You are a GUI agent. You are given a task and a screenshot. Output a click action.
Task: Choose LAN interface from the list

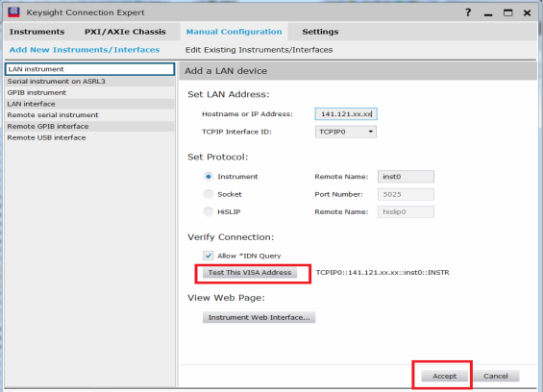[89, 104]
